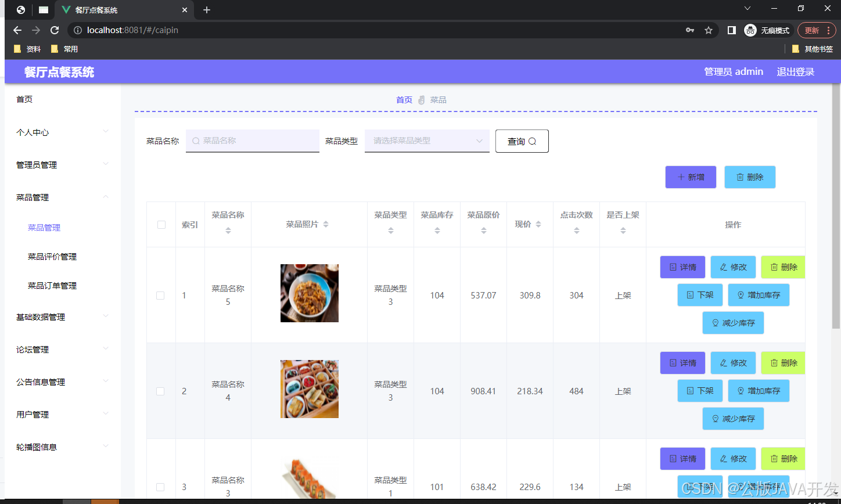Sort by 菜品照片 column sort arrows
Image resolution: width=841 pixels, height=504 pixels.
326,224
